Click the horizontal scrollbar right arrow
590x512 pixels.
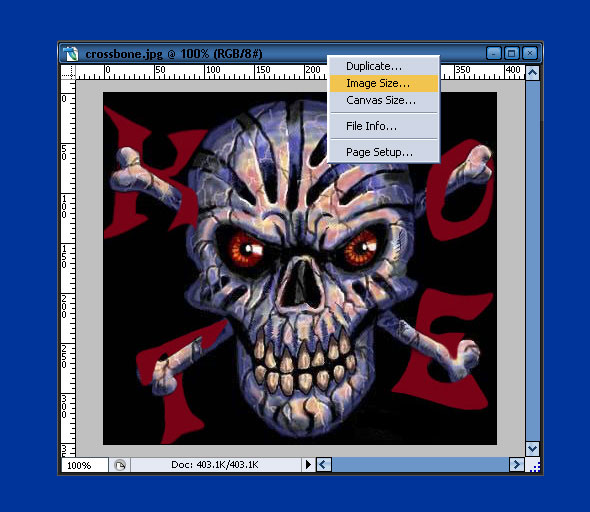pos(517,465)
